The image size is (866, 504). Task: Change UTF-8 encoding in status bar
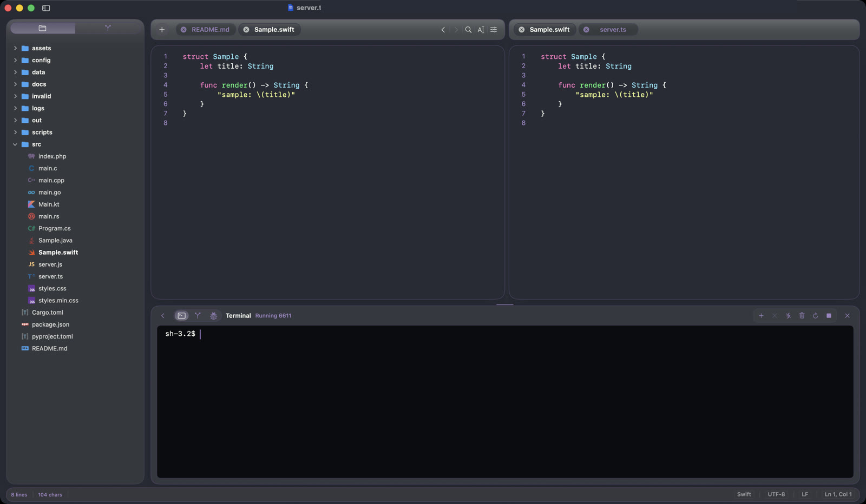point(776,494)
